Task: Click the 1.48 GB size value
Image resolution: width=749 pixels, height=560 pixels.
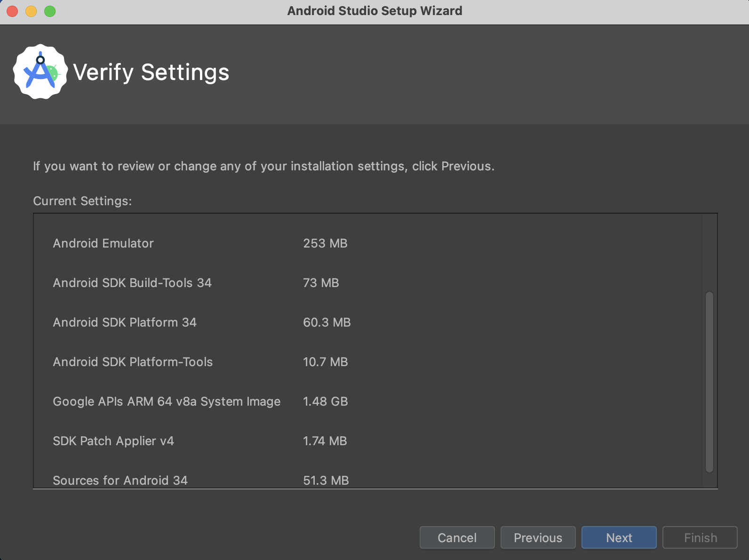Action: (x=326, y=401)
